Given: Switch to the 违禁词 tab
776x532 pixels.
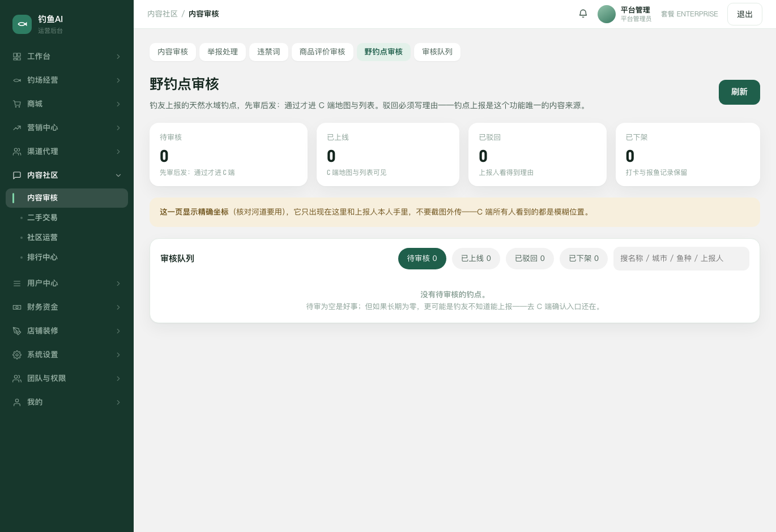Looking at the screenshot, I should click(x=268, y=52).
